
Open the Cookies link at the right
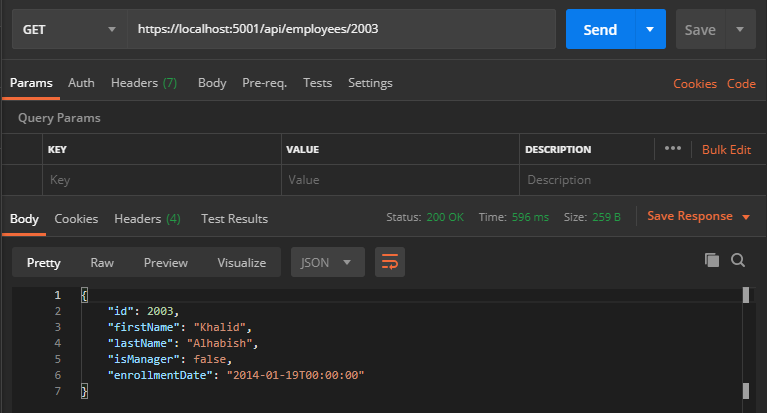coord(695,84)
